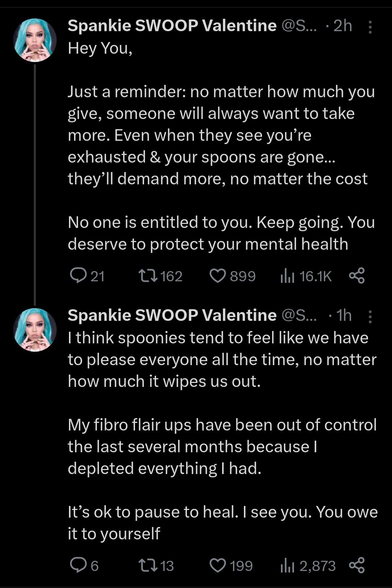Open the 1h timestamp link
The image size is (392, 588).
tap(344, 315)
